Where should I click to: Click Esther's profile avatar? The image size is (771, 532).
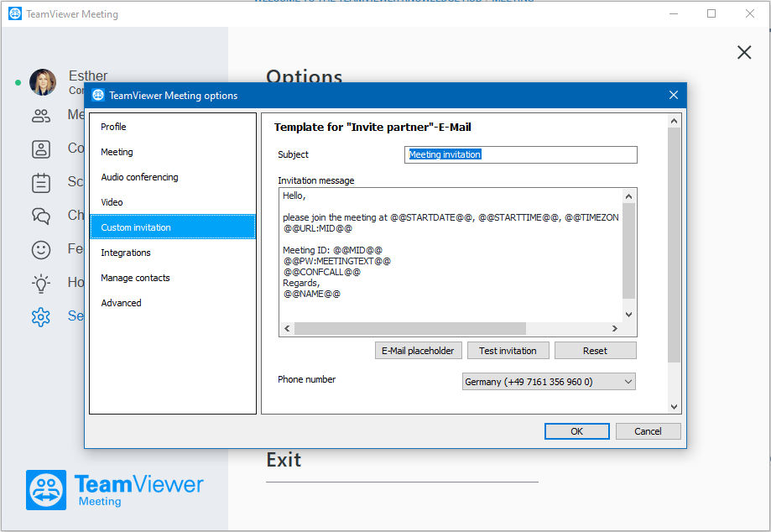[43, 82]
